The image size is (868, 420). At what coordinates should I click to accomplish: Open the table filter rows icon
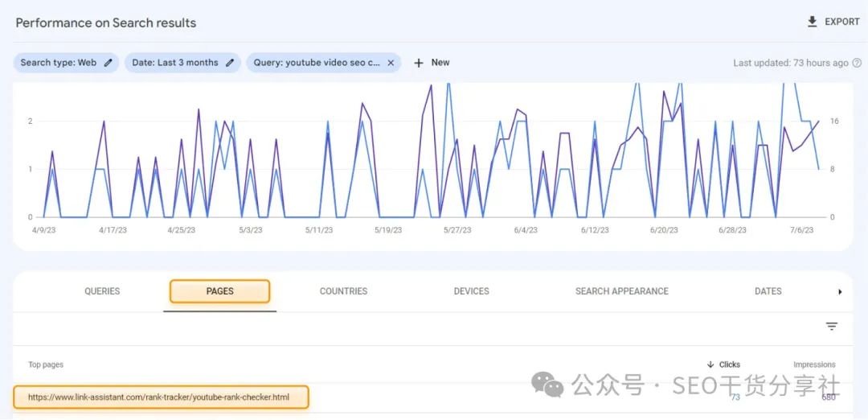[832, 327]
